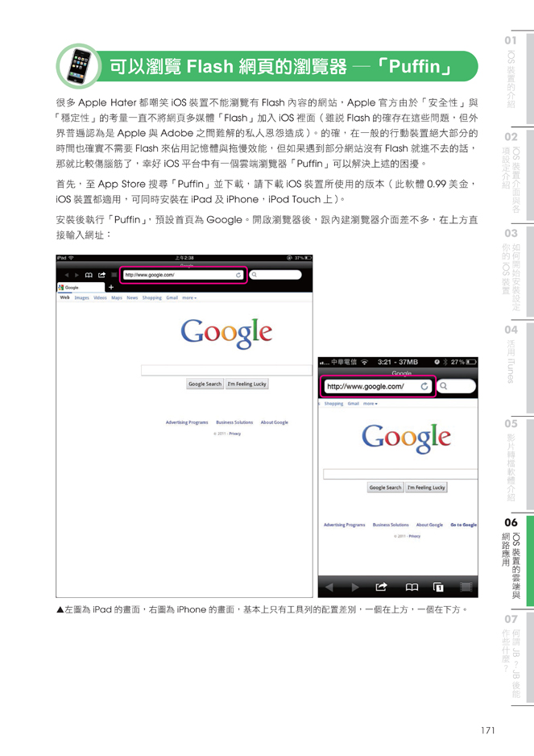The image size is (534, 756).
Task: Open Images link on iPad Google page
Action: click(x=82, y=298)
